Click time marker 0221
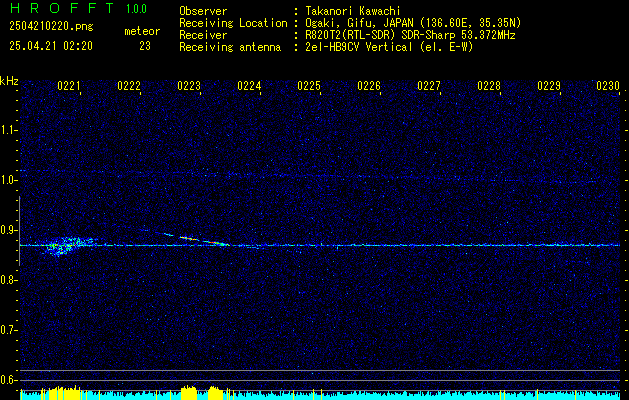The image size is (629, 400). pos(69,86)
